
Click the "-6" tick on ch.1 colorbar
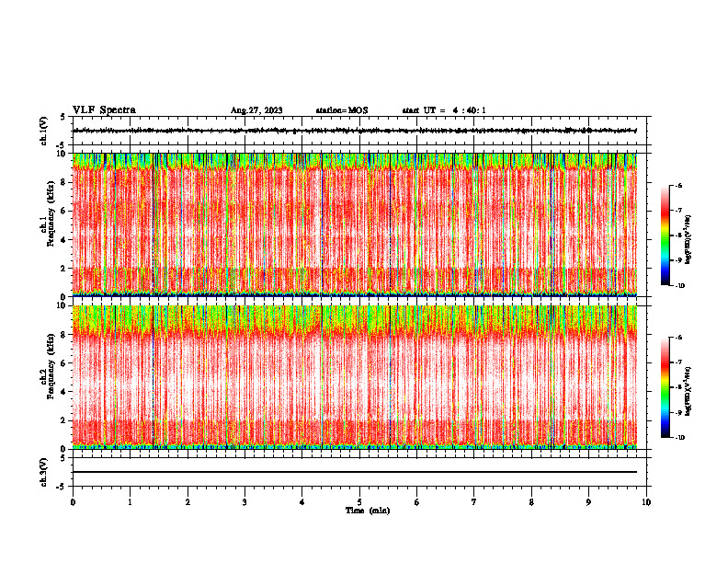tap(678, 185)
